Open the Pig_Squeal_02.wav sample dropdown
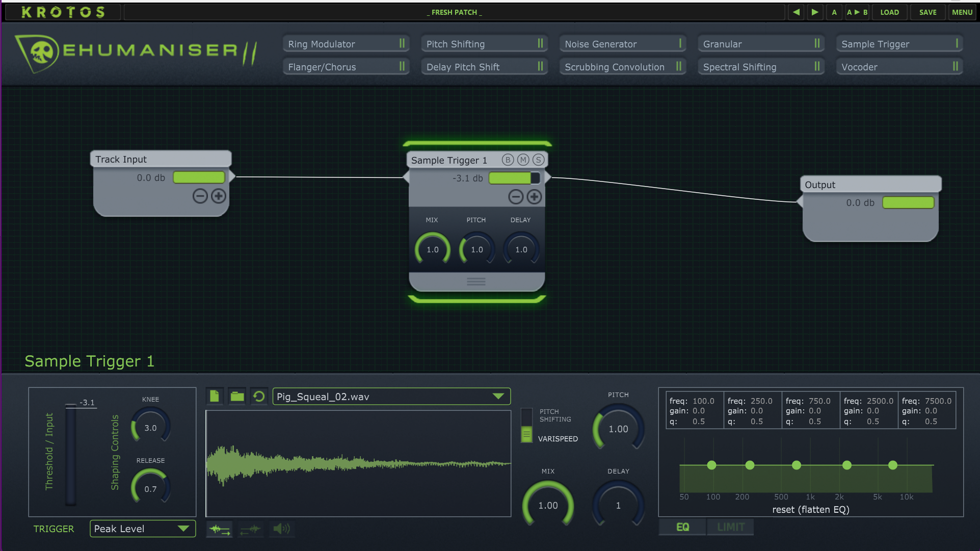The image size is (980, 551). tap(391, 397)
